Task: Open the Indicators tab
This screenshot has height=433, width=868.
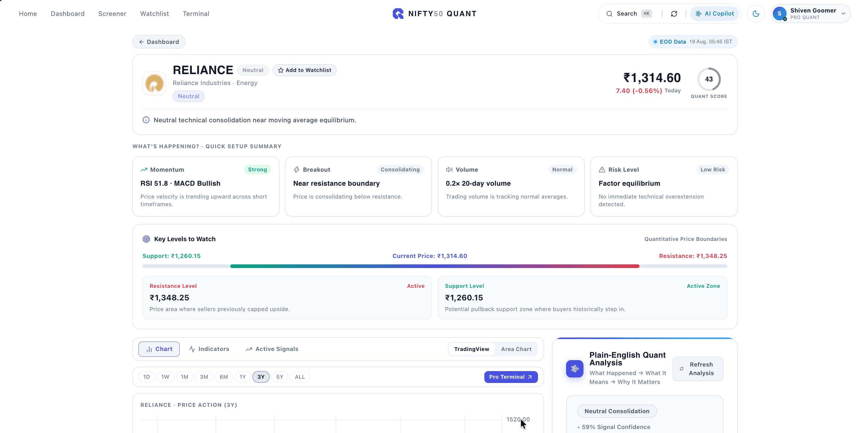Action: coord(209,349)
